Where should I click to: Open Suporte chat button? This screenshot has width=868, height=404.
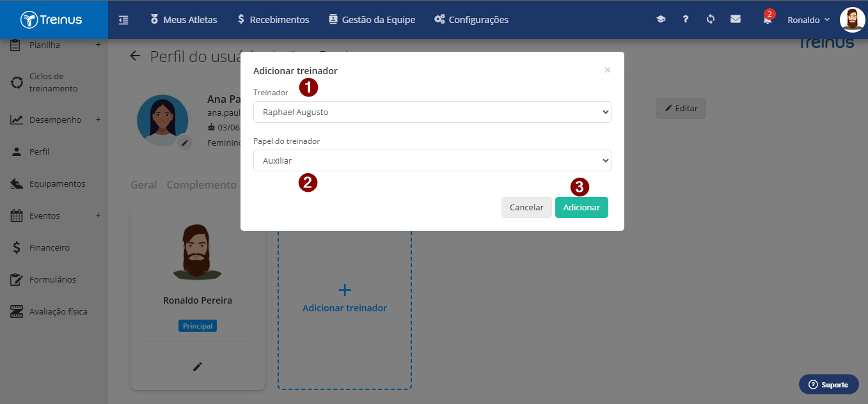point(829,384)
